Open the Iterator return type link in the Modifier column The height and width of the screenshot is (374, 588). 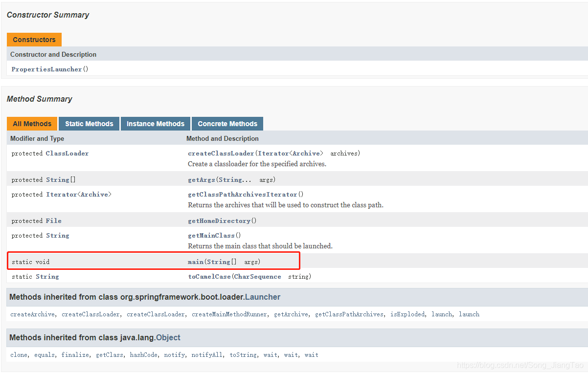click(x=61, y=195)
